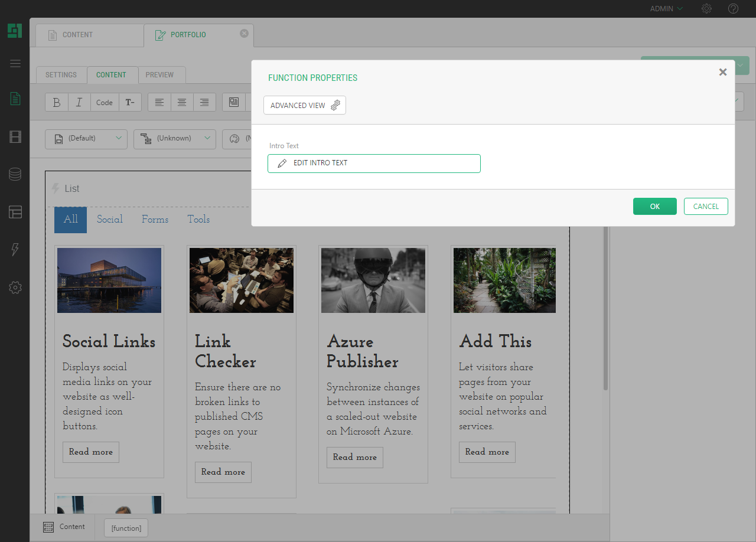Close the Function Properties dialog
Viewport: 756px width, 542px height.
722,72
